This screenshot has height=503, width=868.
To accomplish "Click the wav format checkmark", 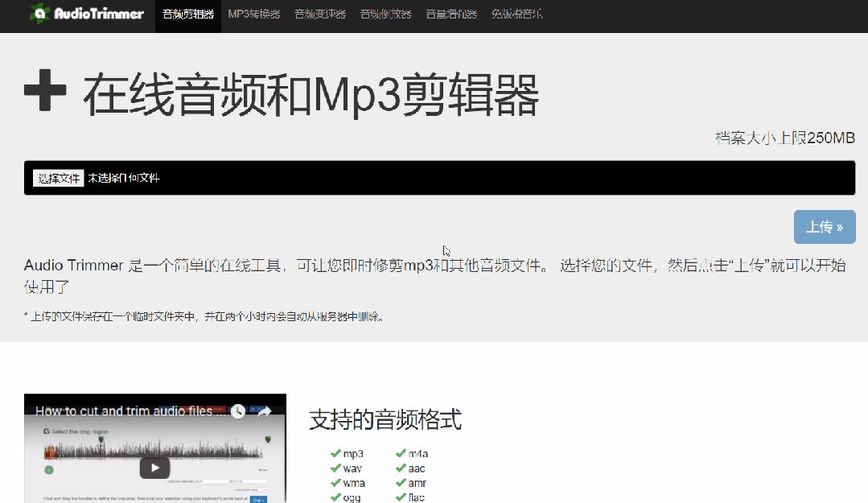I will [335, 468].
